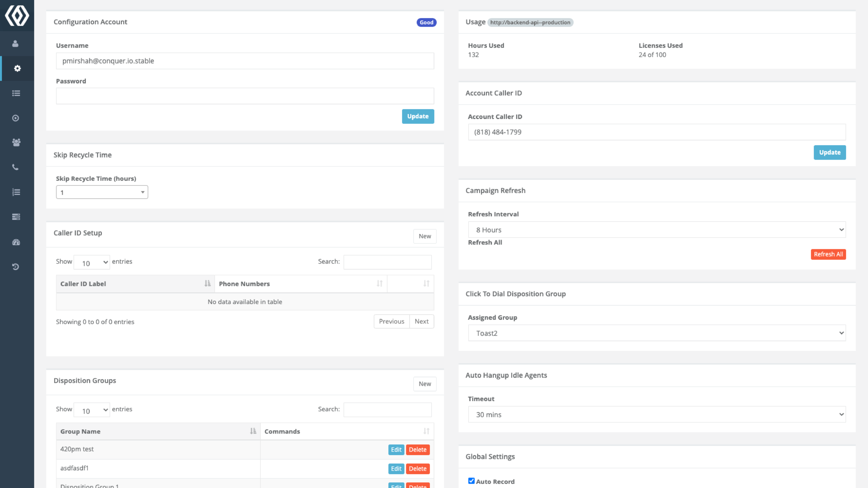Click the server stack sidebar icon
Screen dimensions: 868x488
coord(16,217)
